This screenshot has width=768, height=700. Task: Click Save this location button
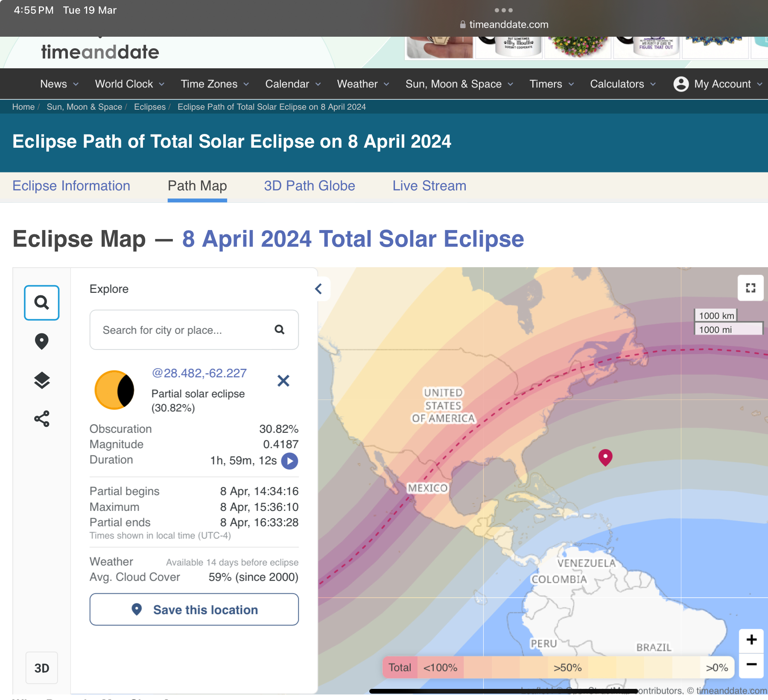click(194, 610)
